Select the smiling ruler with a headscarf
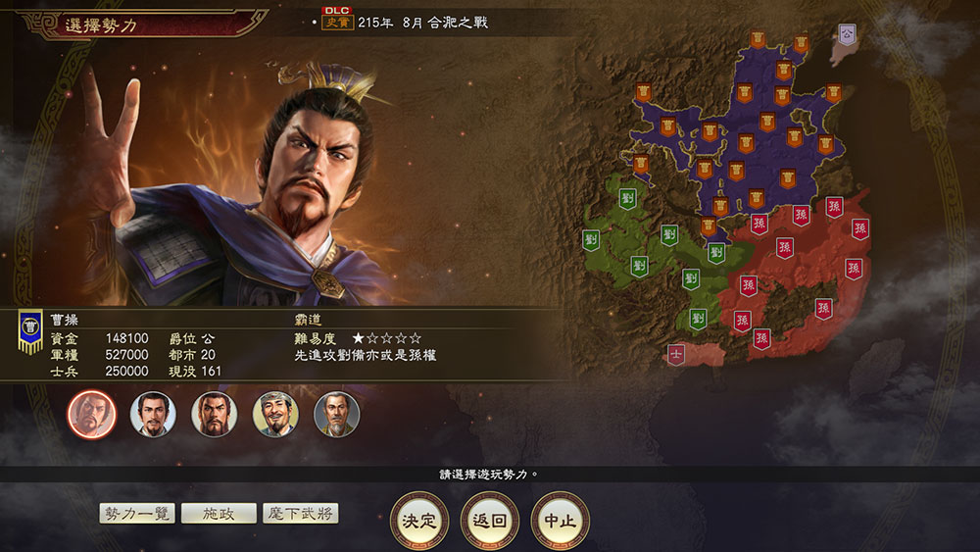 coord(275,414)
